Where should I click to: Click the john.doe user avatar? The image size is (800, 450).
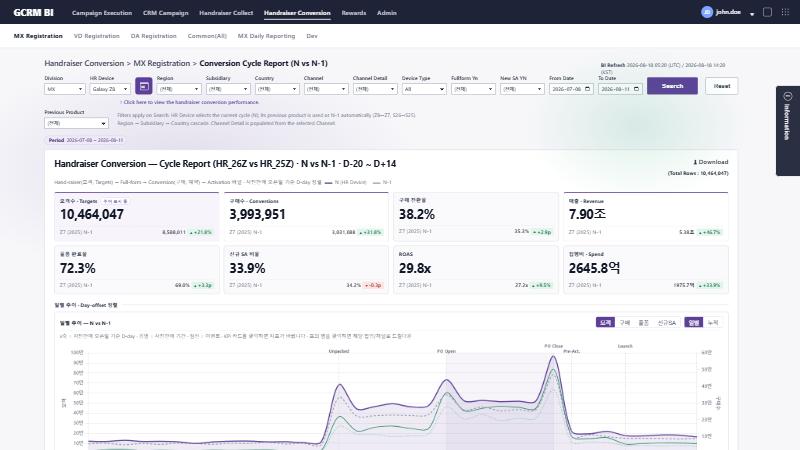(707, 12)
